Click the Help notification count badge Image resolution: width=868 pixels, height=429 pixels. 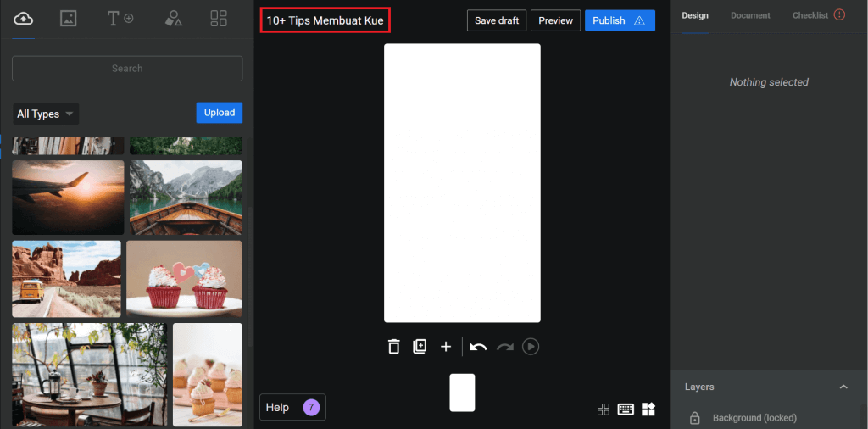[311, 408]
